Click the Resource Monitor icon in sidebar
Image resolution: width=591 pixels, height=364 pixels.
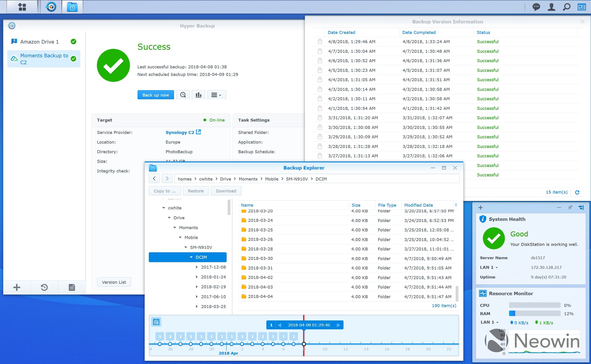[x=482, y=293]
